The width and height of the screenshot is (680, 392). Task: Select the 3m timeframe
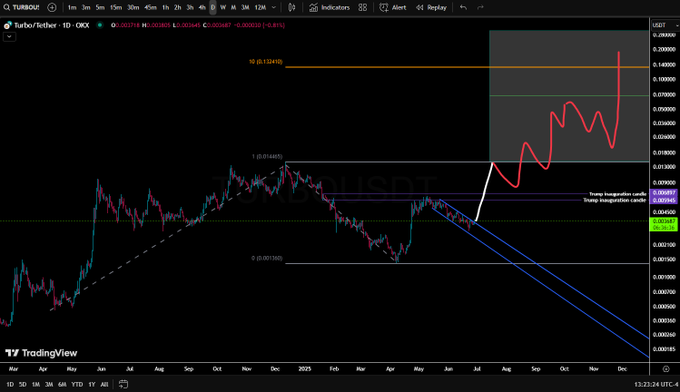(x=86, y=7)
